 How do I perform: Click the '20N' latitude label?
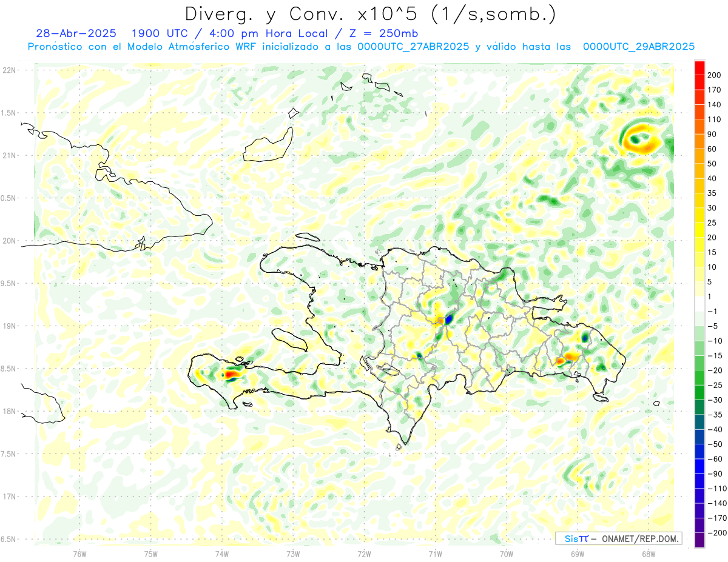[x=8, y=241]
